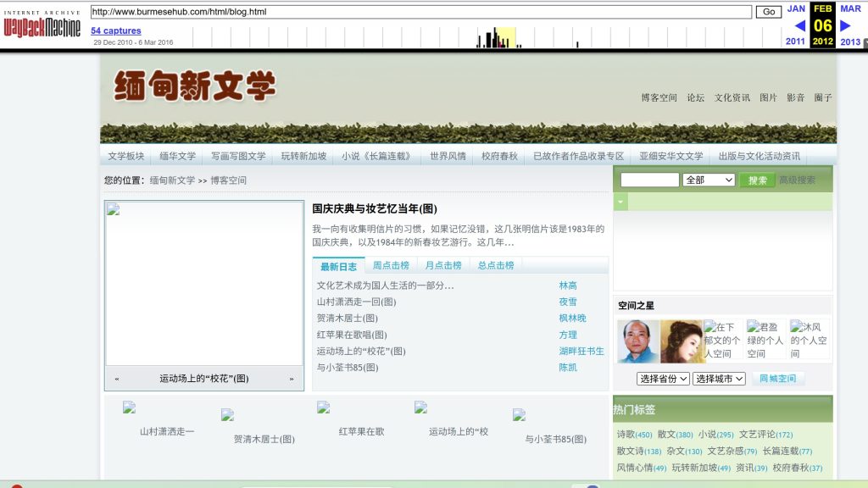Open 红苹果在歌 thumbnail image
The width and height of the screenshot is (868, 488).
click(323, 408)
